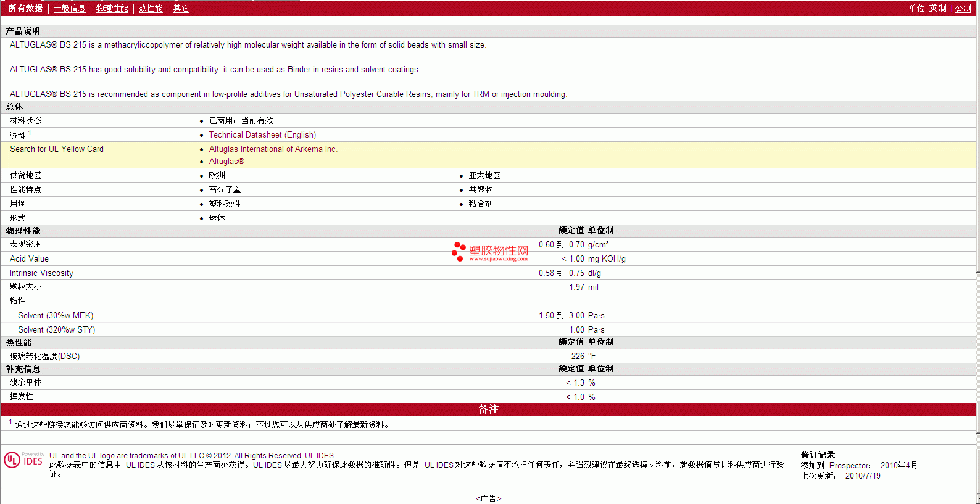980x504 pixels.
Task: Click the 性能特点 row label
Action: 25,189
